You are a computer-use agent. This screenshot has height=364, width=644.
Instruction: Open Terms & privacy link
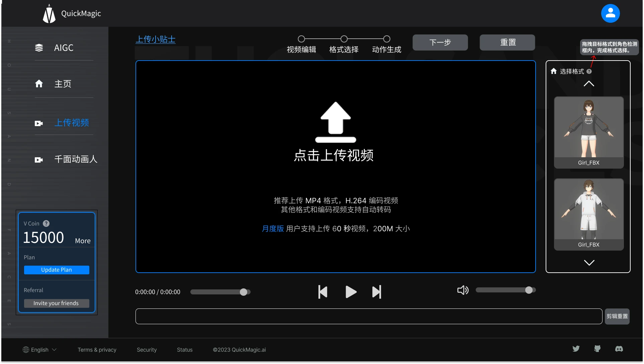pyautogui.click(x=97, y=350)
